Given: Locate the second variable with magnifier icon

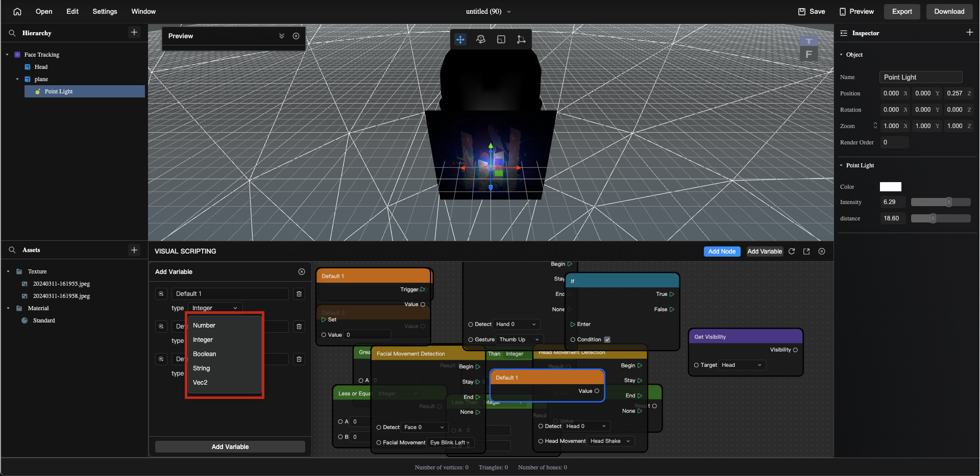Looking at the screenshot, I should pyautogui.click(x=161, y=327).
